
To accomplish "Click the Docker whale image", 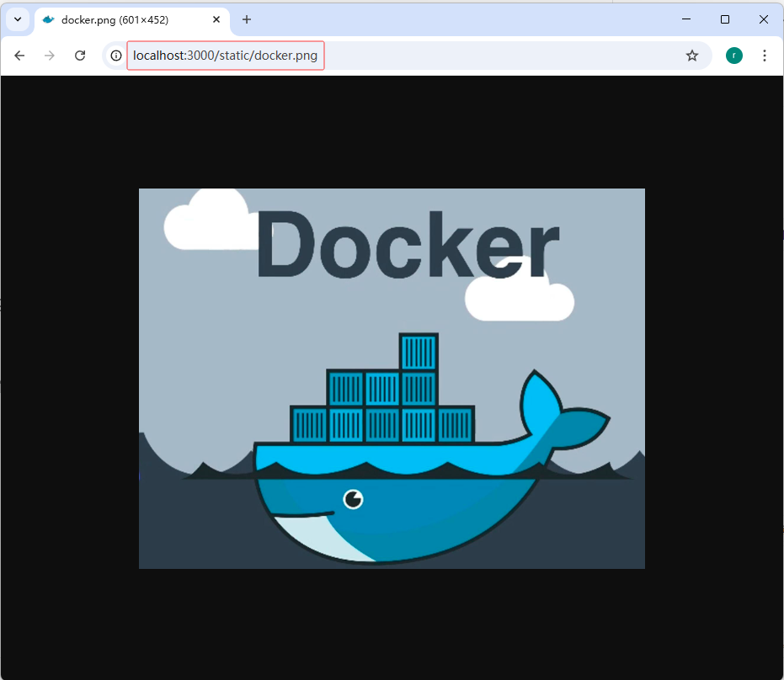I will pyautogui.click(x=392, y=378).
